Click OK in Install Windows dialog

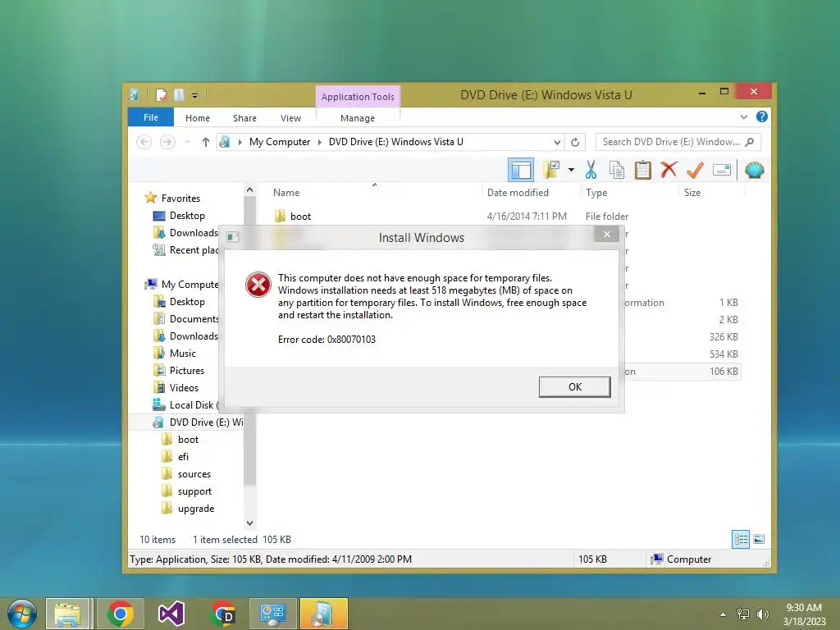click(x=574, y=387)
